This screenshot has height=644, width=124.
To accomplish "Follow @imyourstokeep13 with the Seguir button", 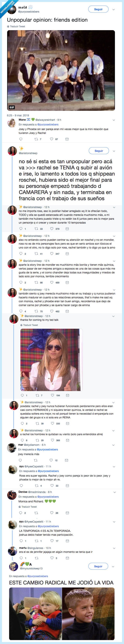I will tap(98, 566).
